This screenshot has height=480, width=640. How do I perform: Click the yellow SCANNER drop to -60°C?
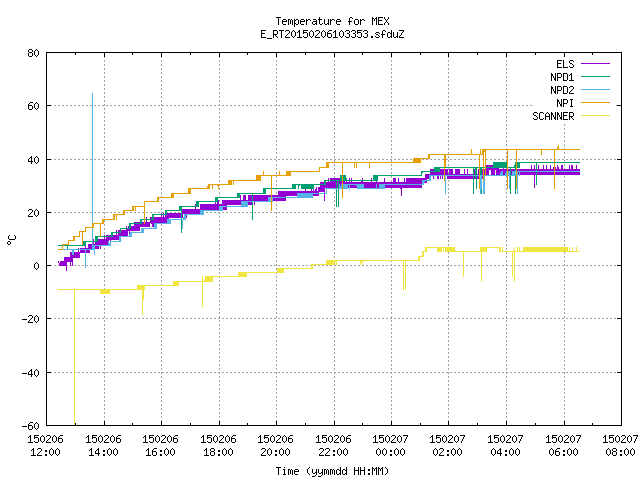(x=74, y=357)
